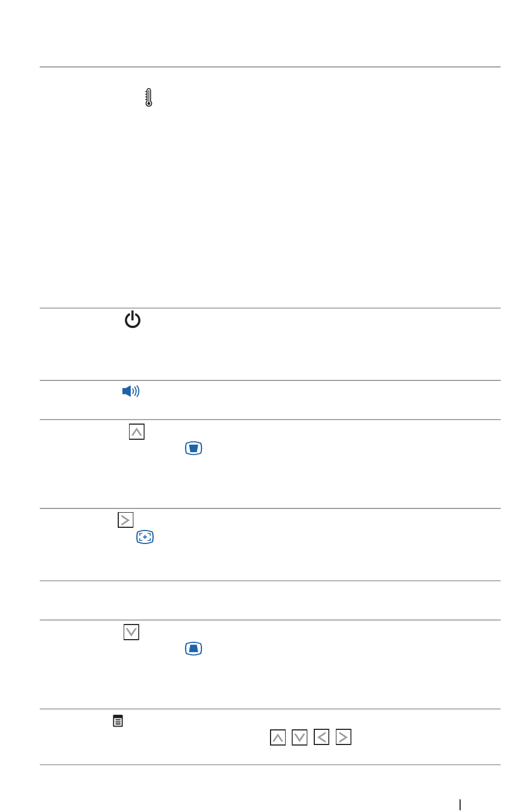Click the blue speaker volume icon
Screen dimensions: 513x812
pyautogui.click(x=131, y=391)
